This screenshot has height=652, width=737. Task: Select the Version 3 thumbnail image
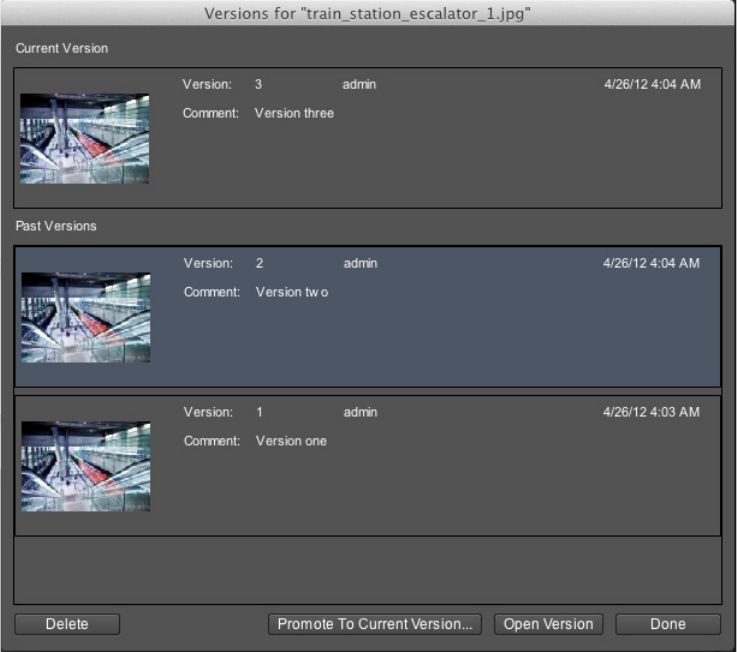(x=85, y=139)
